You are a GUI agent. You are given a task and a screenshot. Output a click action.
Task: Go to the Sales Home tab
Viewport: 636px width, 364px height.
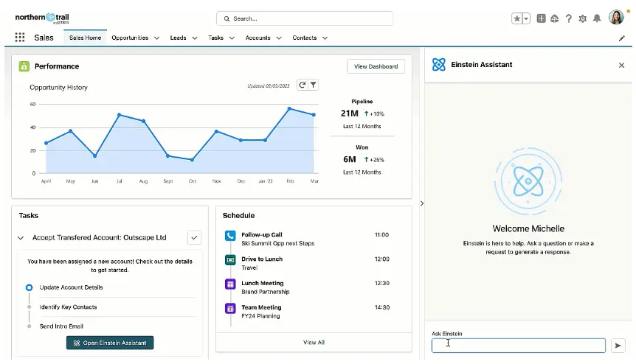point(85,38)
